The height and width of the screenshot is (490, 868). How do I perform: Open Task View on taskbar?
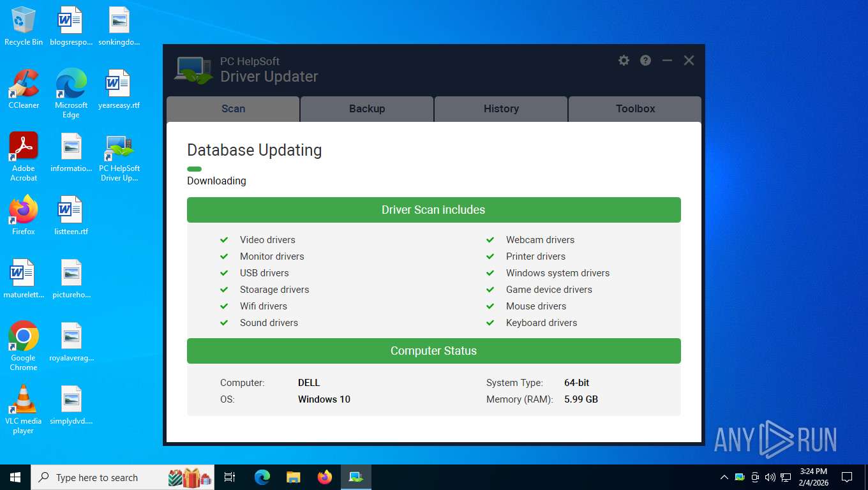pos(230,477)
